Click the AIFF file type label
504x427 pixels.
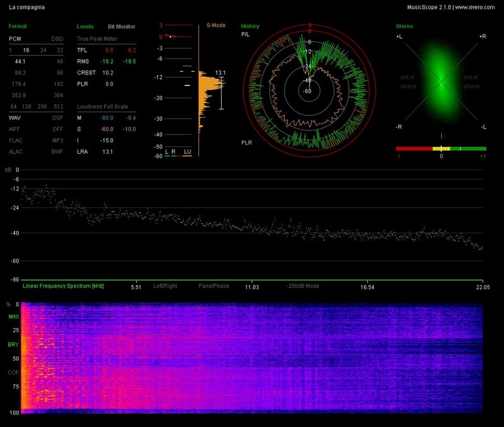14,129
